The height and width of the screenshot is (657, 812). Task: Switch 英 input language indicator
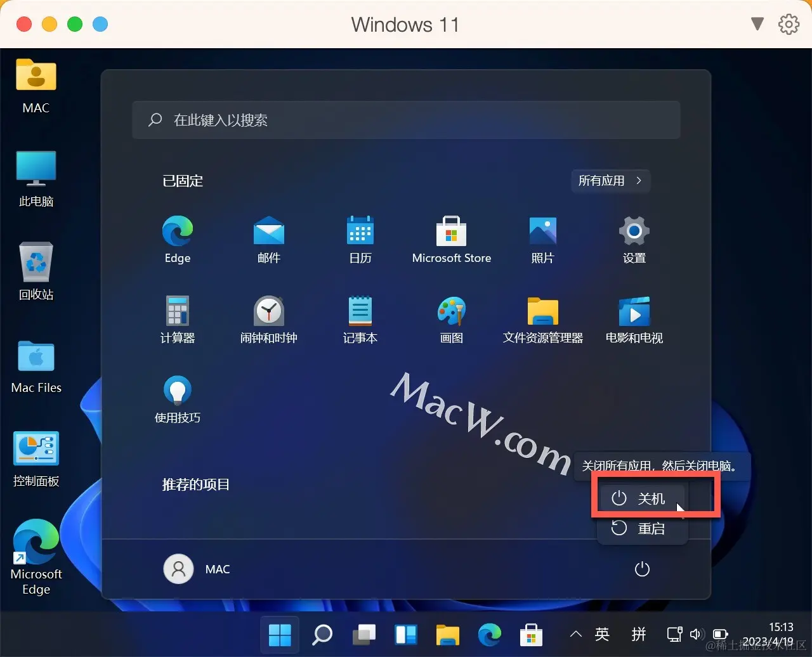(603, 634)
